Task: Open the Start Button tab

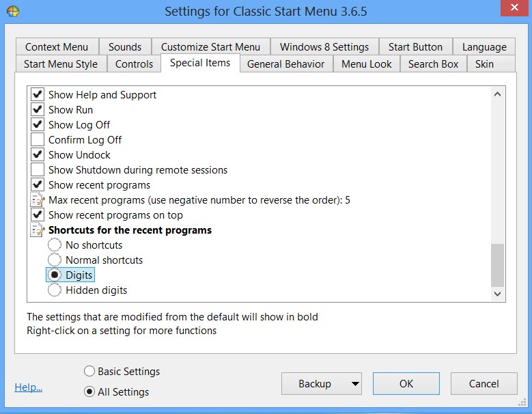Action: pyautogui.click(x=416, y=47)
